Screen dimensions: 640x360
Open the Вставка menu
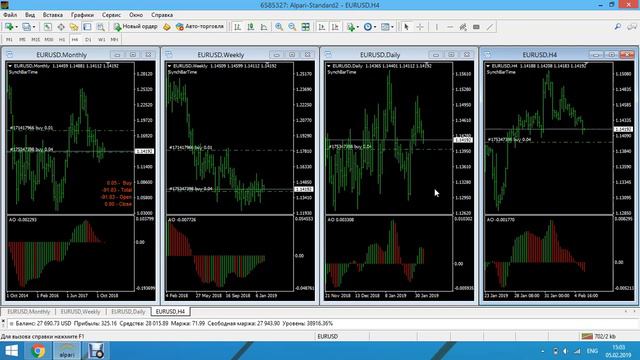[53, 15]
